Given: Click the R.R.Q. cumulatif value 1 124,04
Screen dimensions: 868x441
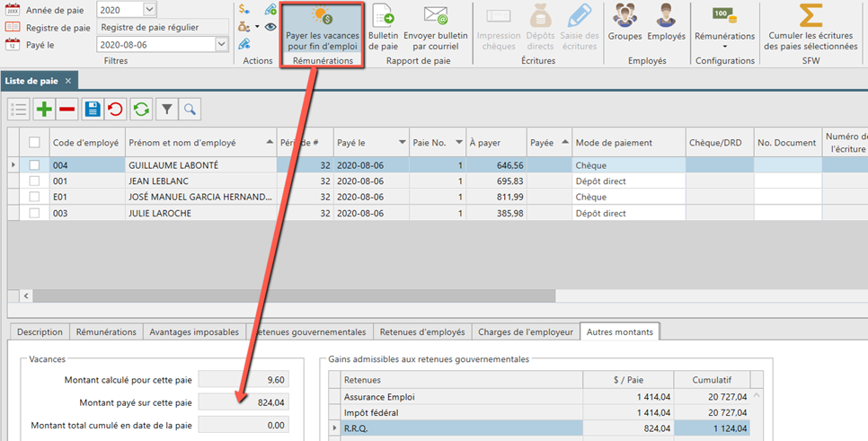Looking at the screenshot, I should point(712,428).
